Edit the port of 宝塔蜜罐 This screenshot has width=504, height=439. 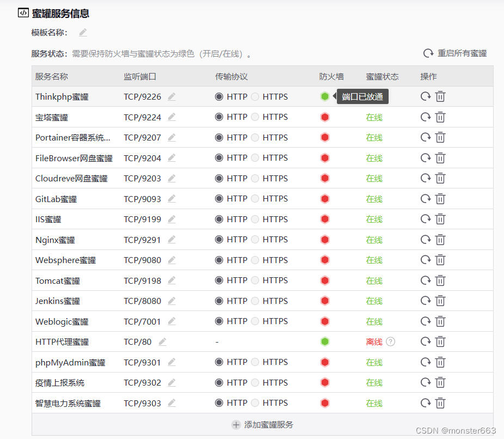(x=171, y=117)
